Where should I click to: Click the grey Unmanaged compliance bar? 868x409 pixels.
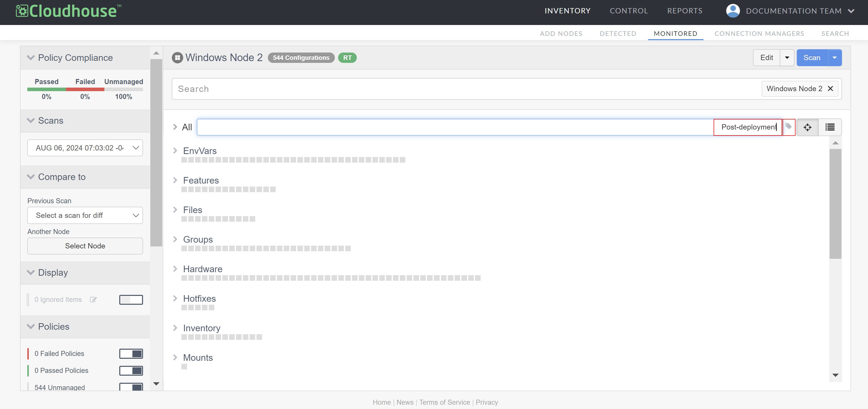point(123,90)
